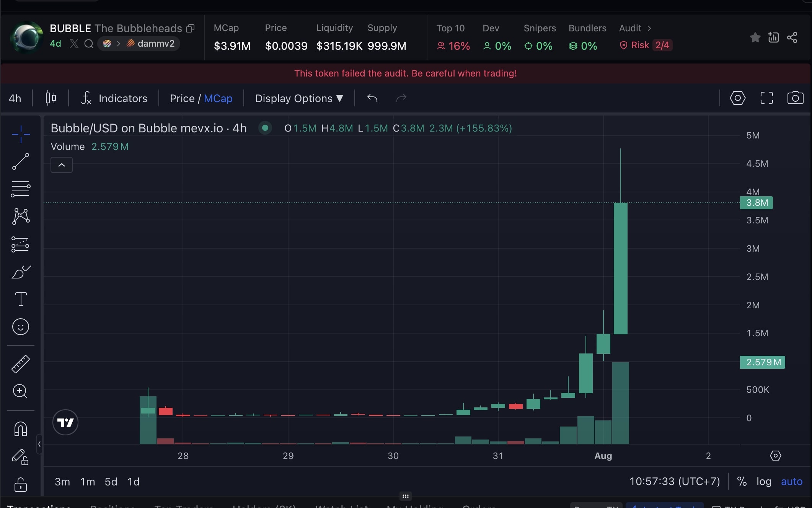Set chart range to 1d

[x=134, y=482]
